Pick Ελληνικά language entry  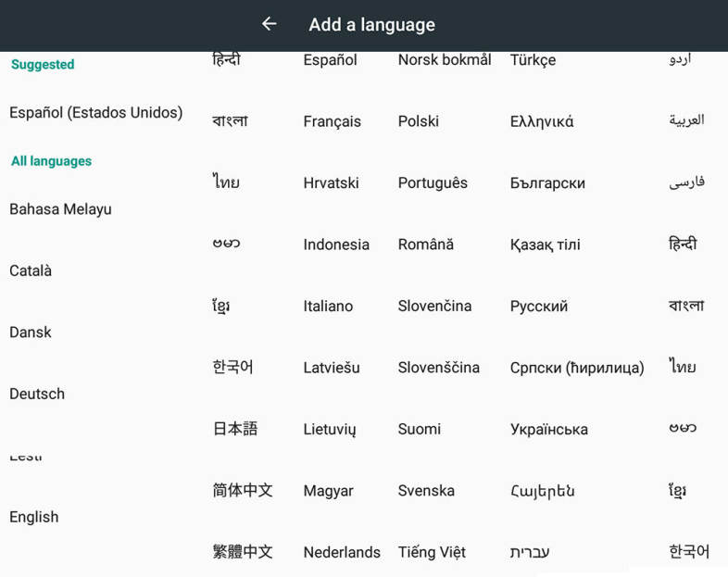[542, 121]
